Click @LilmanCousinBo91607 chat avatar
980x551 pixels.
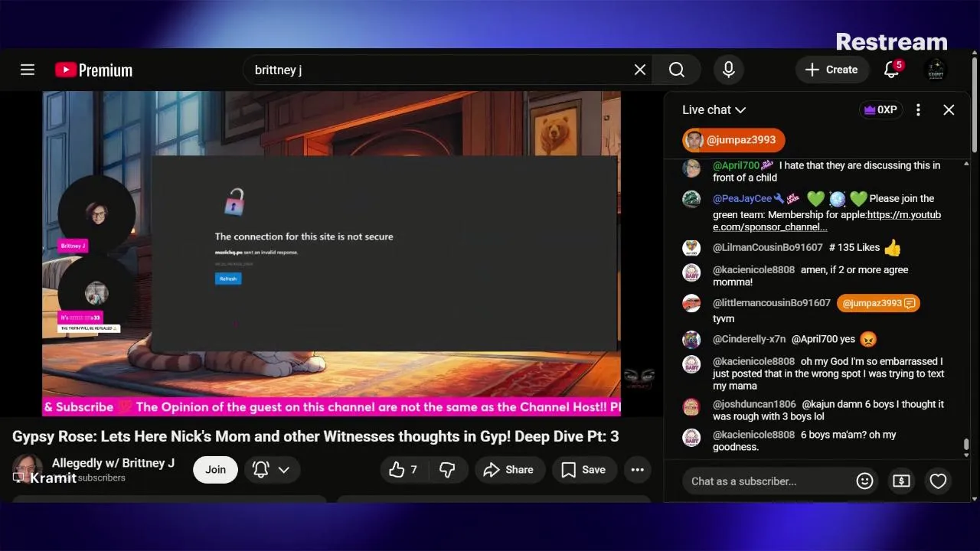point(691,248)
